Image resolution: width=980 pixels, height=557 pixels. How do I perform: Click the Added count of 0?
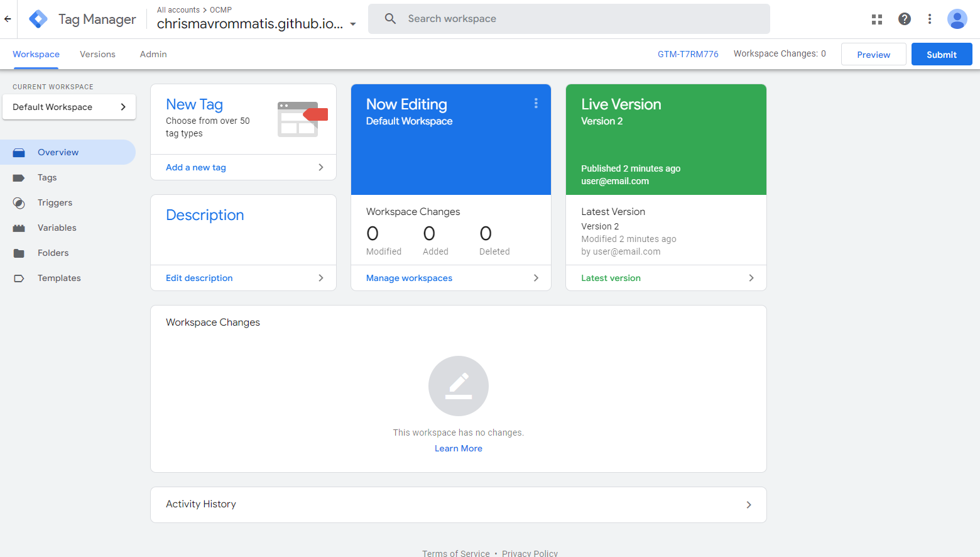coord(429,234)
